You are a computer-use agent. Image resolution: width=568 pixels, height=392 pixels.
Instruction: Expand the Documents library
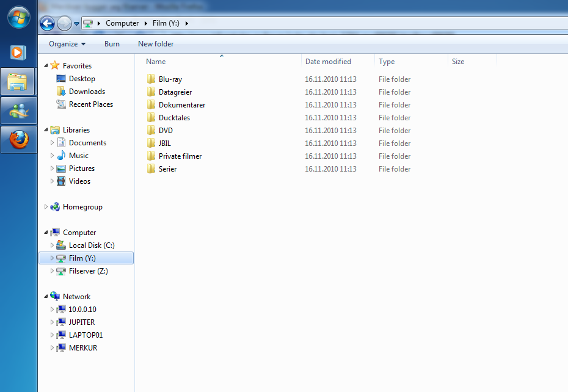(52, 143)
